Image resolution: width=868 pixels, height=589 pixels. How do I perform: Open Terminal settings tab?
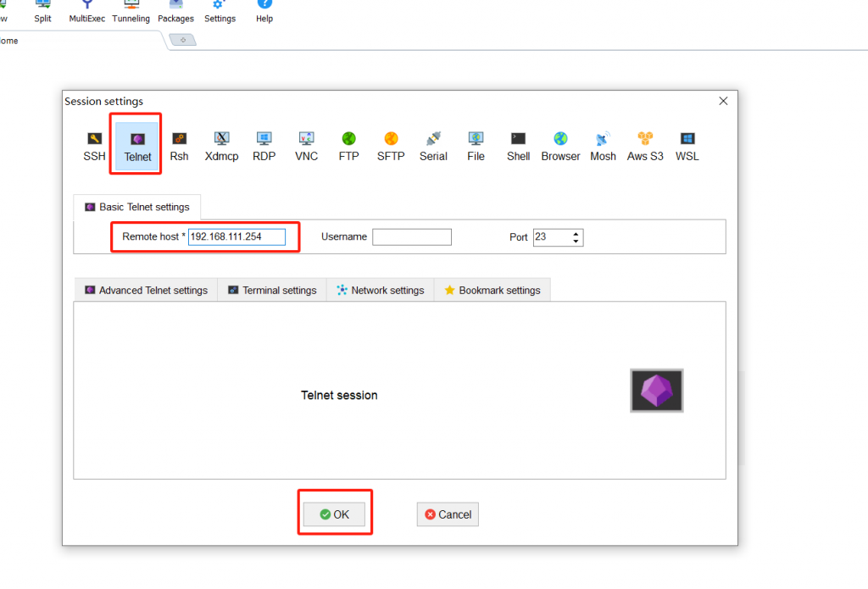pyautogui.click(x=272, y=290)
